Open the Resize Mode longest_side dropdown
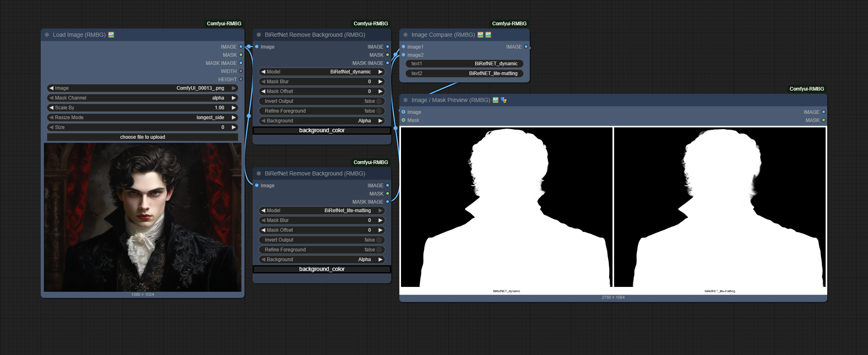The image size is (868, 355). tap(143, 118)
